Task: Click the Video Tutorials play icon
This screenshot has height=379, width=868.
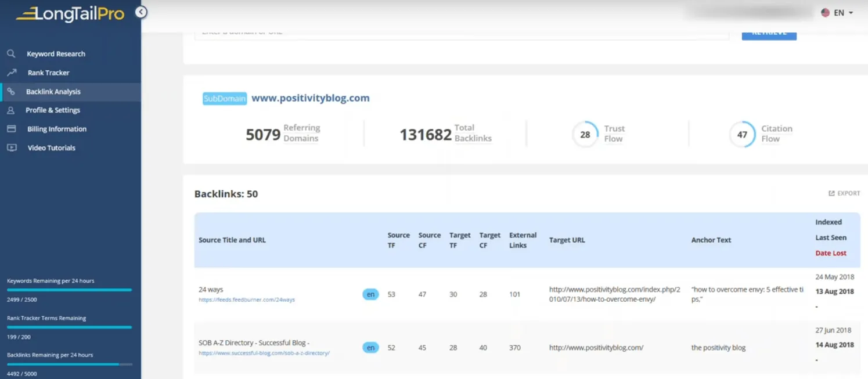Action: pyautogui.click(x=12, y=148)
